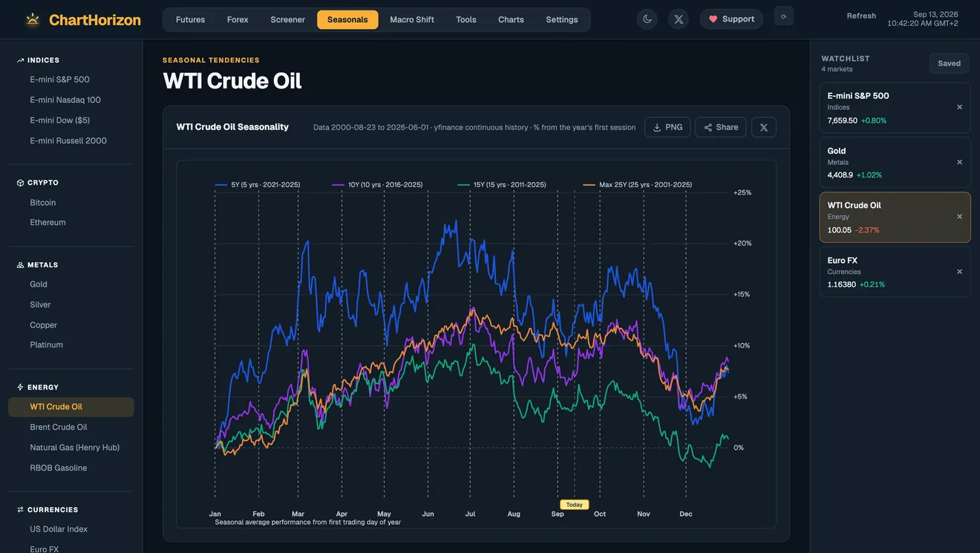
Task: Select E-mini Russell 2000 in the sidebar
Action: (71, 141)
